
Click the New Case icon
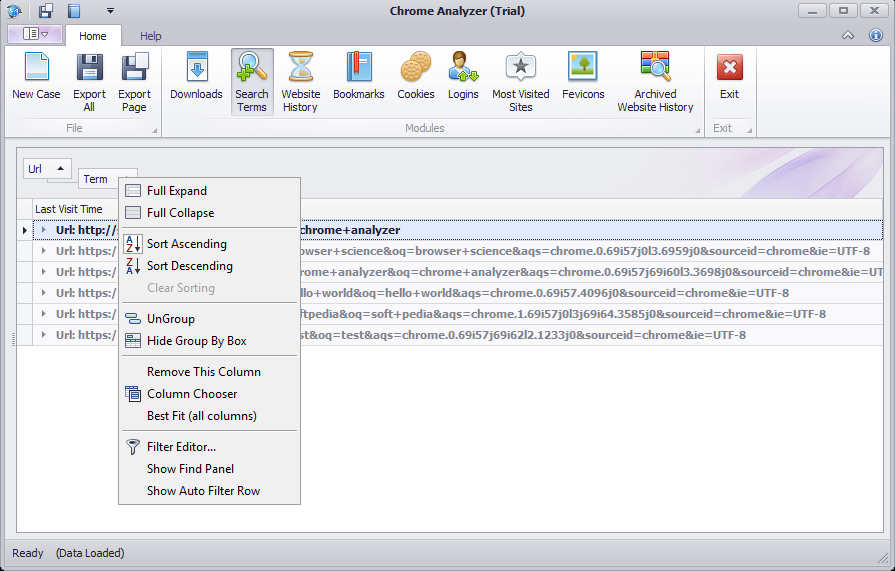[x=37, y=67]
